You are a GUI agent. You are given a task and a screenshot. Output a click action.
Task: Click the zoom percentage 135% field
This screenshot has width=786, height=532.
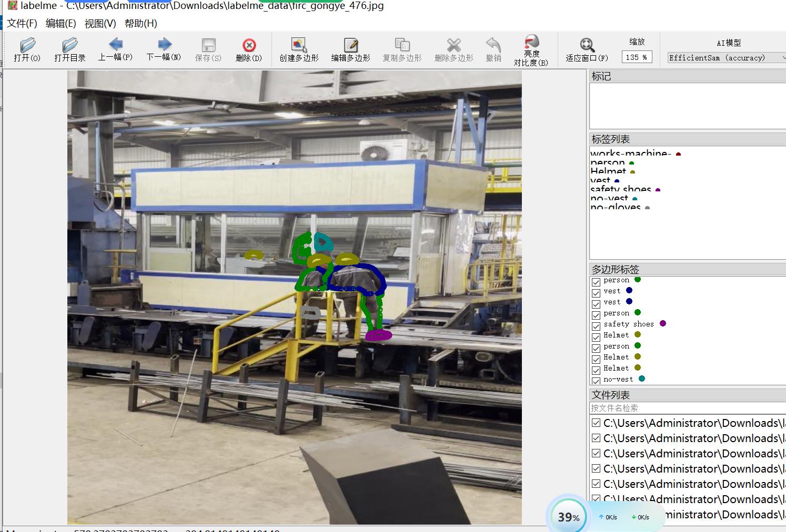(637, 57)
